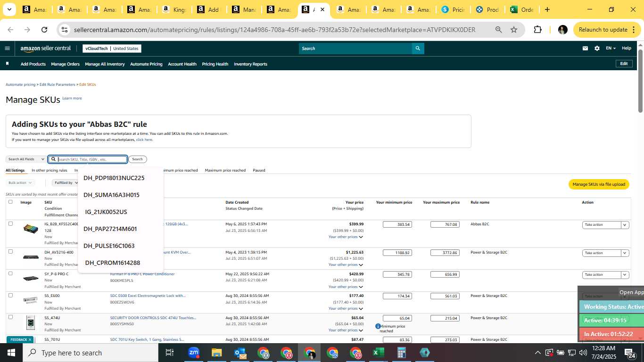
Task: Open the 'click here' file upload link
Action: [144, 140]
